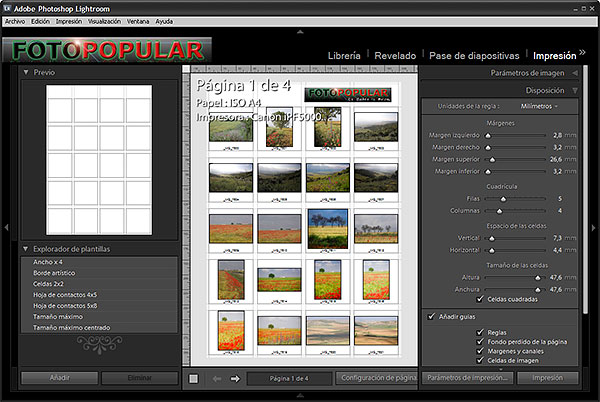The width and height of the screenshot is (600, 402).
Task: Open the Edición menu
Action: [40, 21]
